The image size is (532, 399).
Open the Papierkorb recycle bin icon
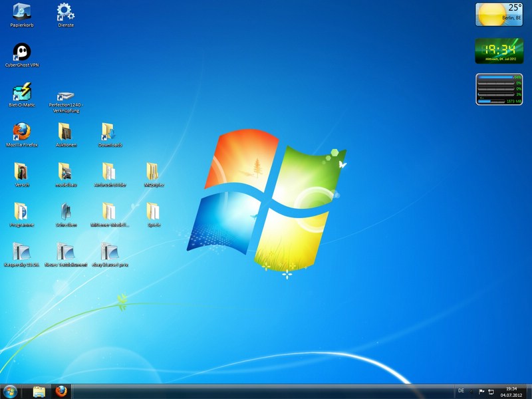pos(22,15)
